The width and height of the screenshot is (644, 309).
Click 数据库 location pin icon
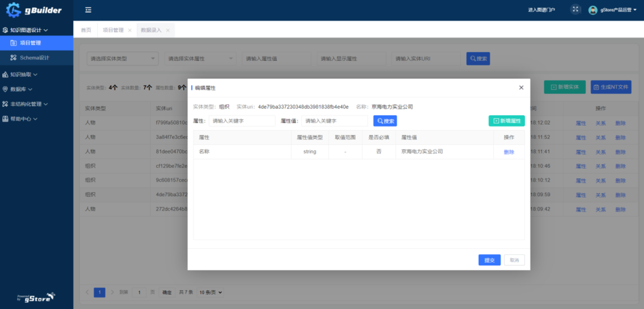(5, 89)
